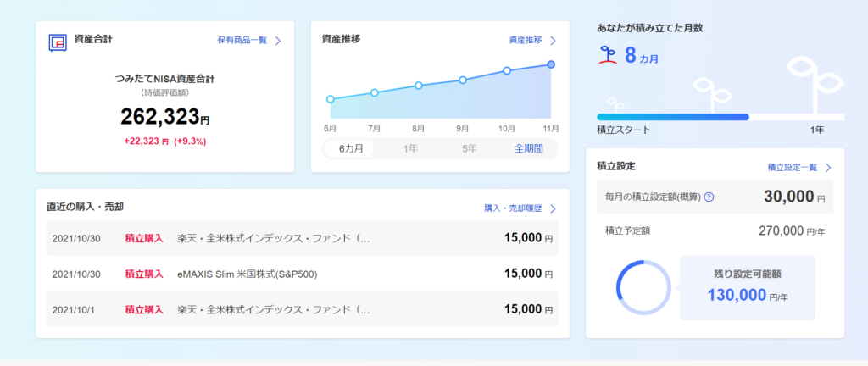This screenshot has width=868, height=366.
Task: Click the chevron arrow next to 保有商品一覧
Action: coord(278,41)
